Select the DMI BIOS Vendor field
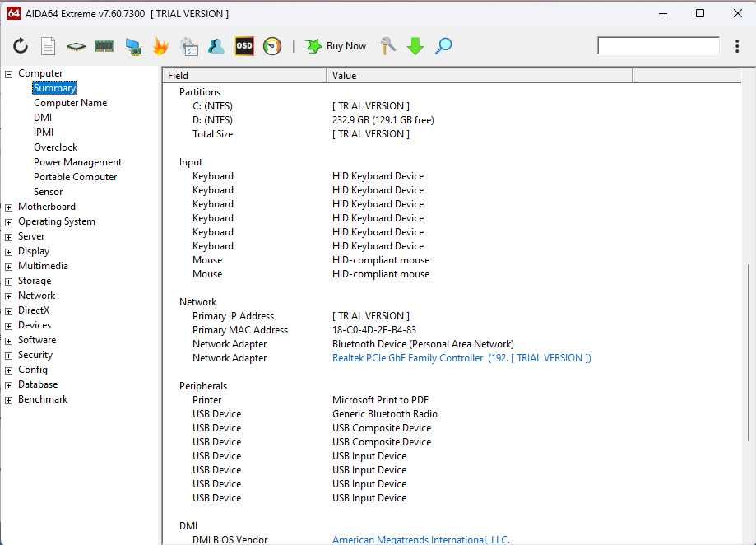Image resolution: width=756 pixels, height=545 pixels. (230, 539)
